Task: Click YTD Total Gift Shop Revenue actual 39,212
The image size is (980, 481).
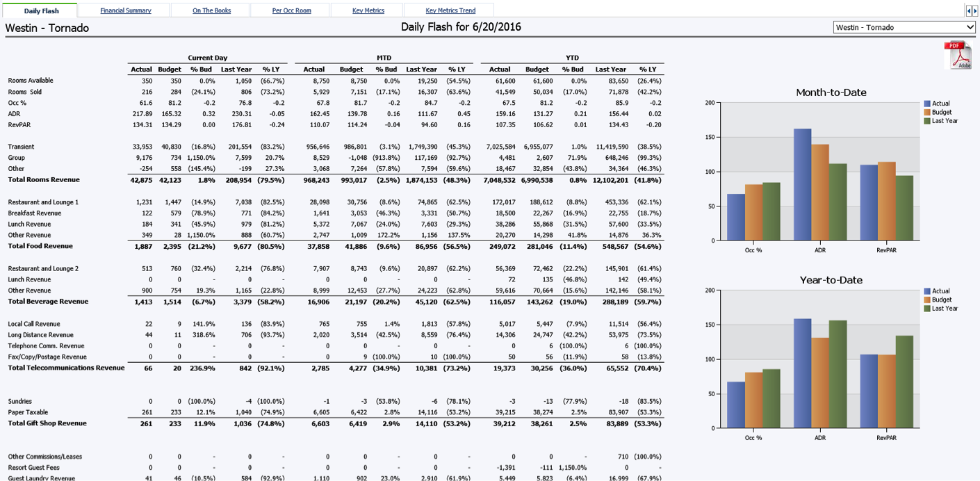Action: coord(503,423)
